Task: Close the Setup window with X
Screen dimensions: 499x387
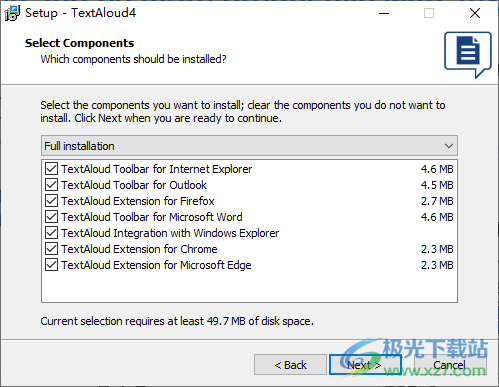Action: click(475, 13)
